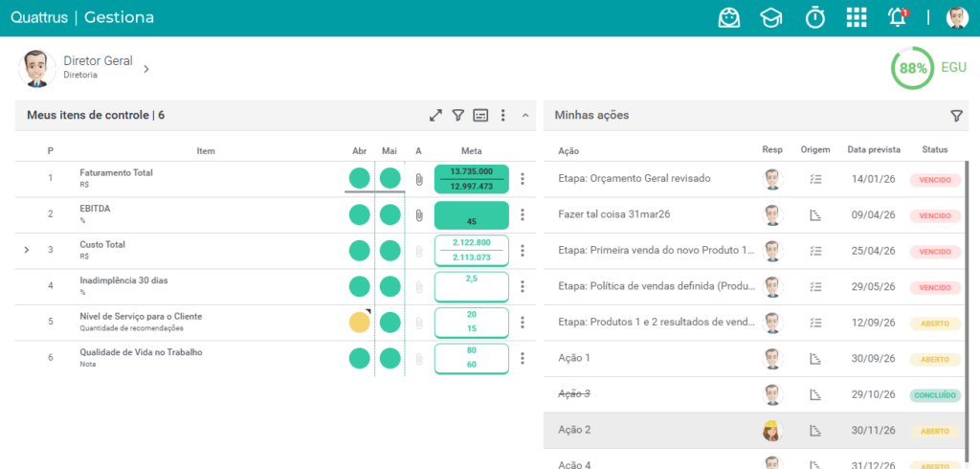Filter the Meus itens de controle list
980x469 pixels.
pyautogui.click(x=458, y=115)
